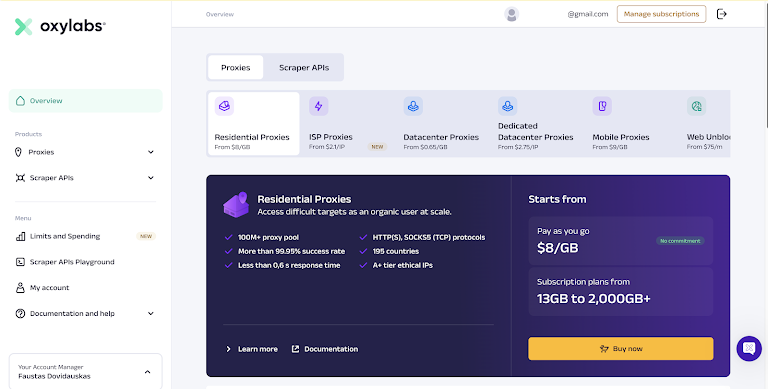This screenshot has width=768, height=389.
Task: Select the ISP Proxies product card
Action: click(x=348, y=123)
